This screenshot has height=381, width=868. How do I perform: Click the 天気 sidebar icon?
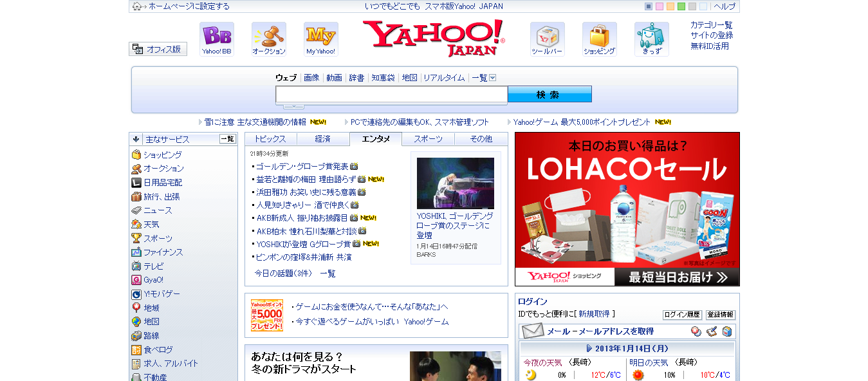pos(136,224)
